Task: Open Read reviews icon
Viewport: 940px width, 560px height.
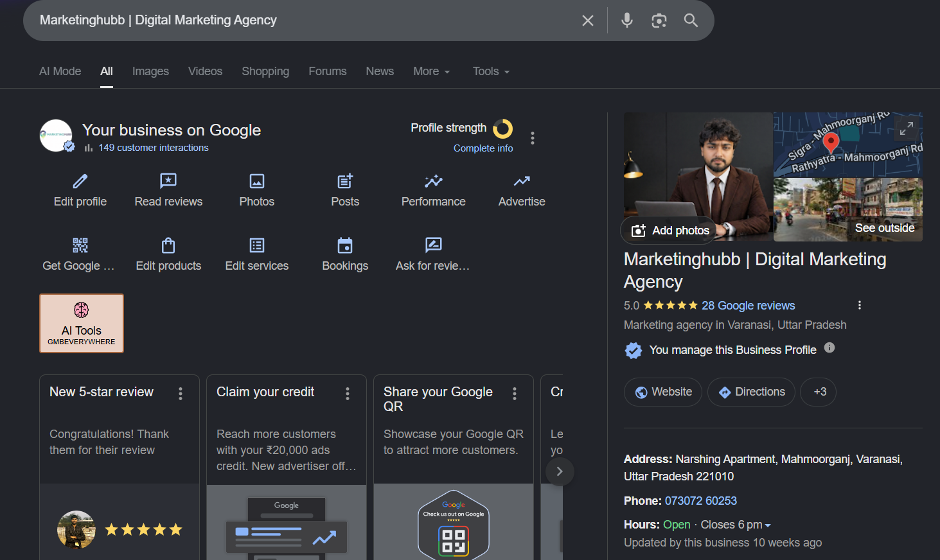Action: pos(168,181)
